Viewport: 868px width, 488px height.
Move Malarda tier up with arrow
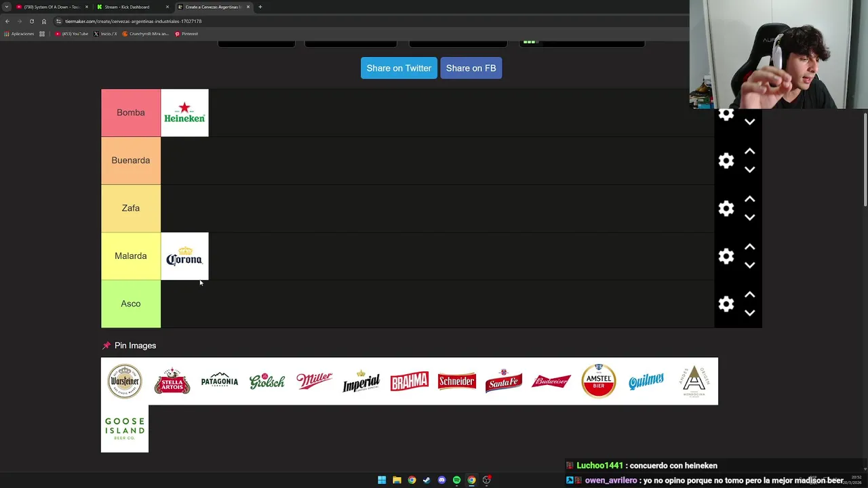click(x=749, y=247)
